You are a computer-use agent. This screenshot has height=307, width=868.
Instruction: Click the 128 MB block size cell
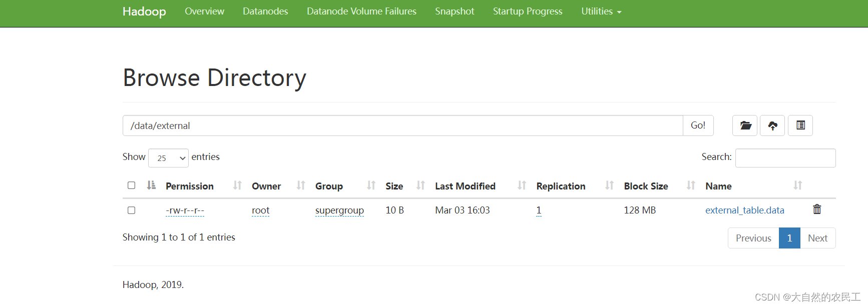(640, 210)
